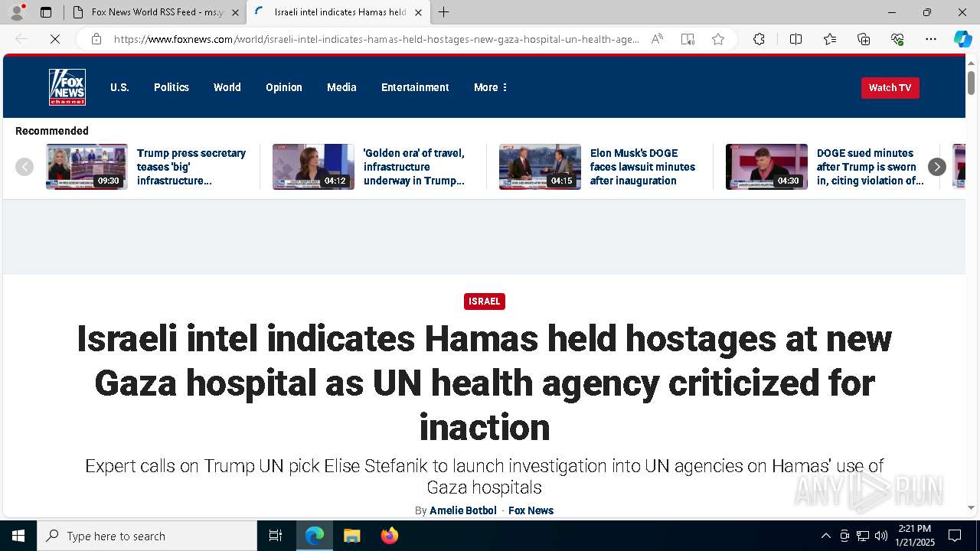Open the U.S. section
This screenshot has width=980, height=551.
119,87
